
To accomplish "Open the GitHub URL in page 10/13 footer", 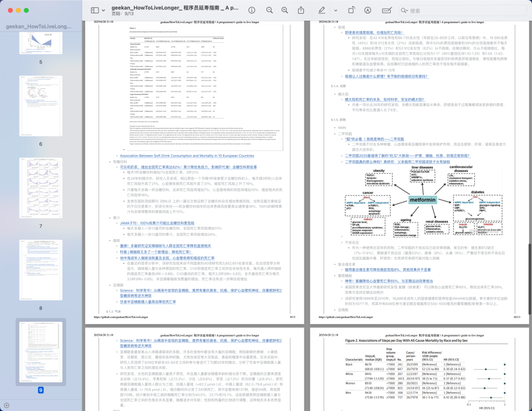I will click(346, 316).
